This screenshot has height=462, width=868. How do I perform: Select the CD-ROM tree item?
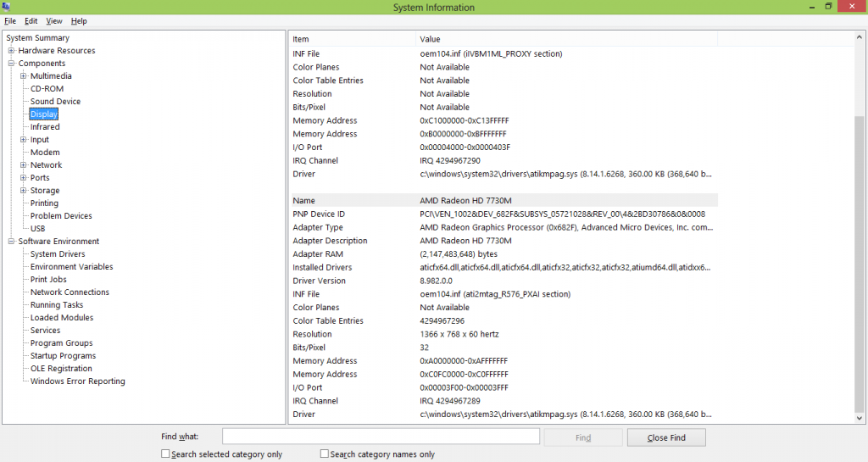point(47,88)
